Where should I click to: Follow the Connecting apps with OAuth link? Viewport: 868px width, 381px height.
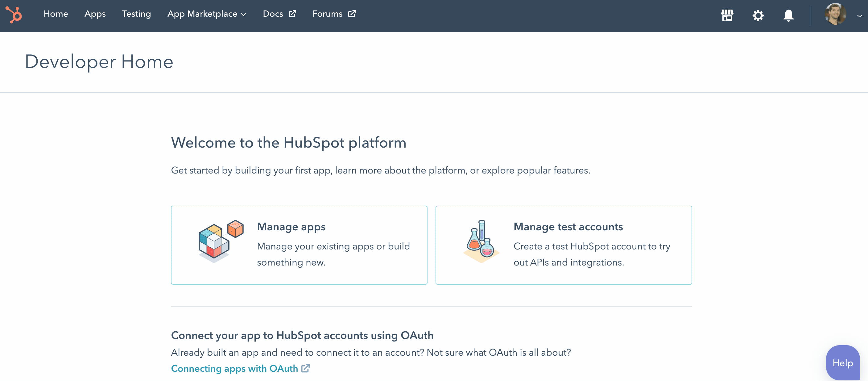(240, 368)
